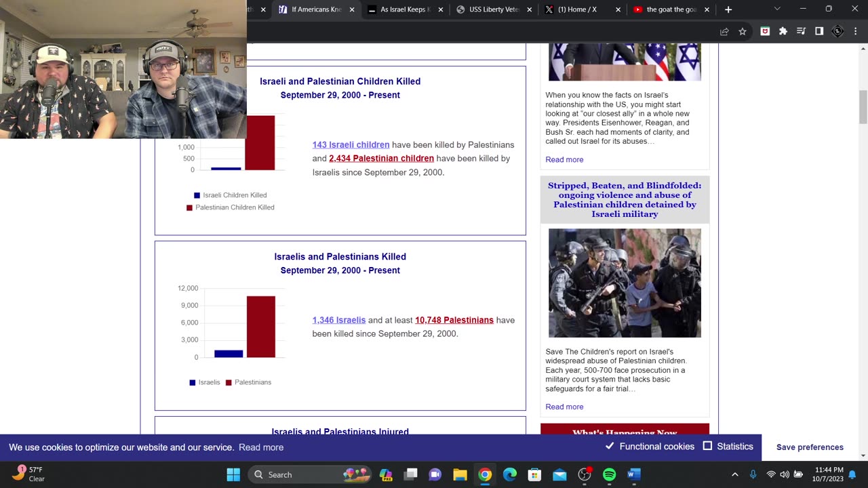The height and width of the screenshot is (488, 868).
Task: Click the Palestinian children red bar
Action: pos(260,142)
